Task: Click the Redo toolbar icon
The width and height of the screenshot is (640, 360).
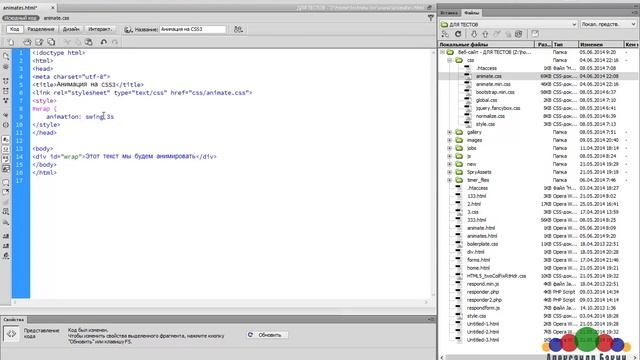Action: click(x=115, y=42)
